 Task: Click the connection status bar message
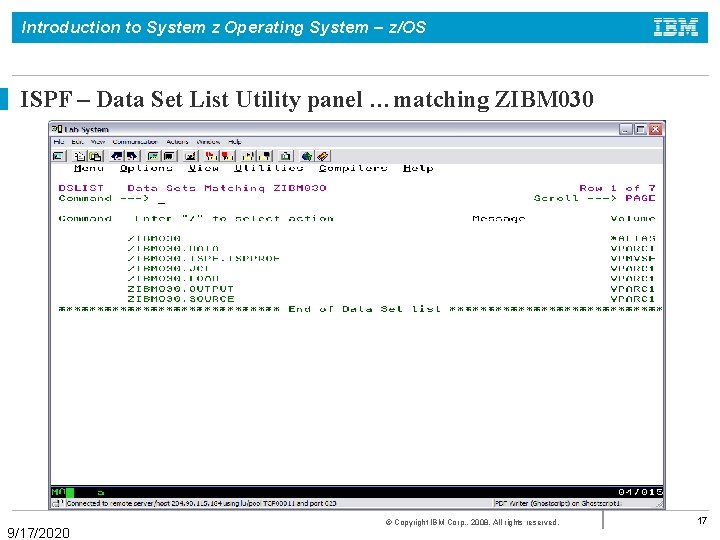click(x=201, y=503)
